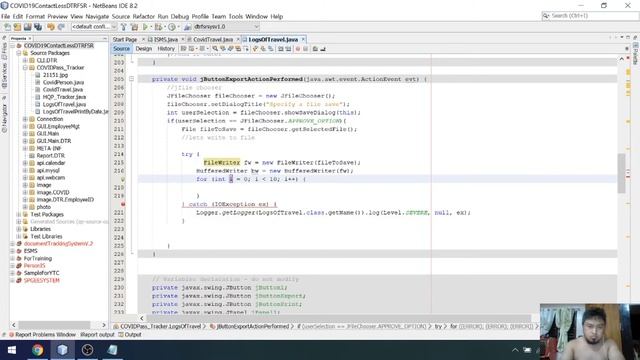Screen dimensions: 640x360
Task: Click the Clean and Build icon
Action: pos(134,27)
